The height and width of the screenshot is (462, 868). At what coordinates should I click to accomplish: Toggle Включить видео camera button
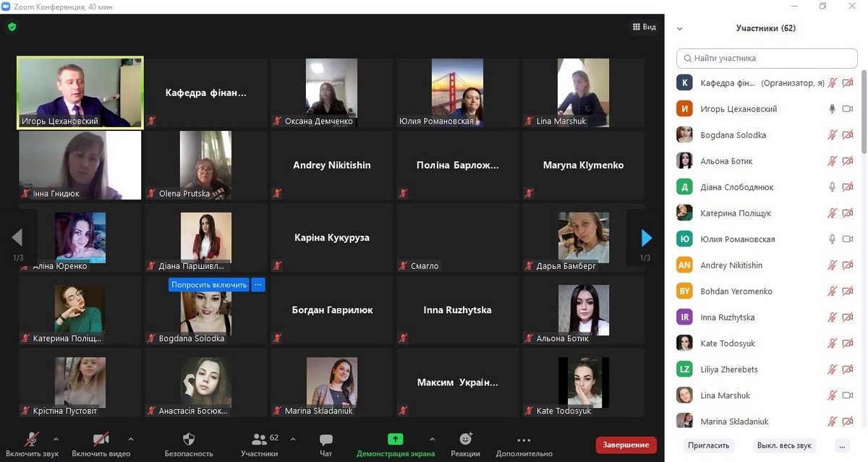click(x=100, y=439)
